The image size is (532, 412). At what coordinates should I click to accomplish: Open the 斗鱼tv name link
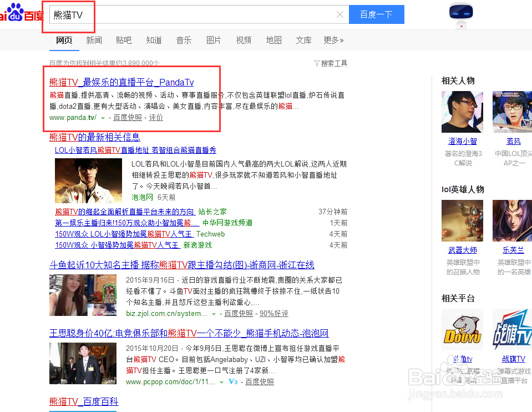click(x=463, y=359)
